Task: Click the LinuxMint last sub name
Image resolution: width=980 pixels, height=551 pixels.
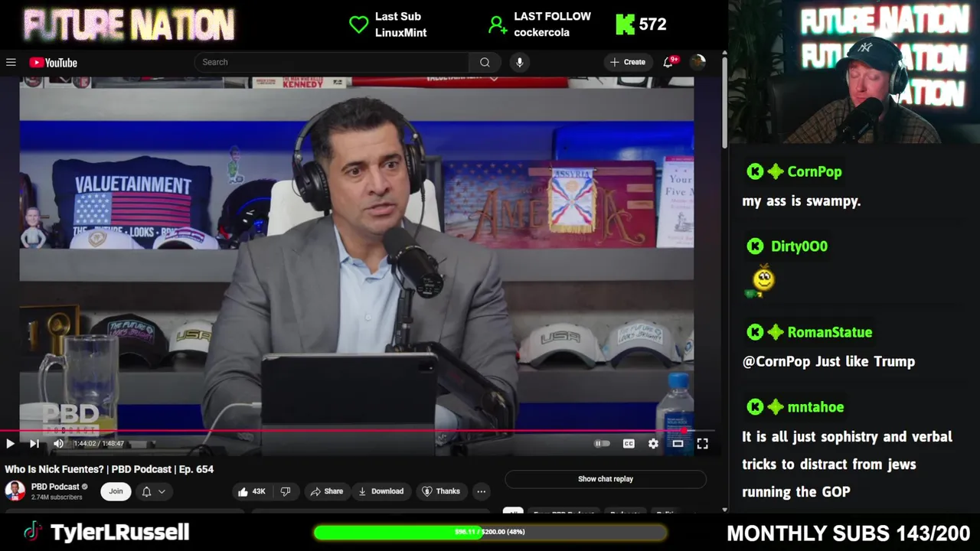Action: 400,33
